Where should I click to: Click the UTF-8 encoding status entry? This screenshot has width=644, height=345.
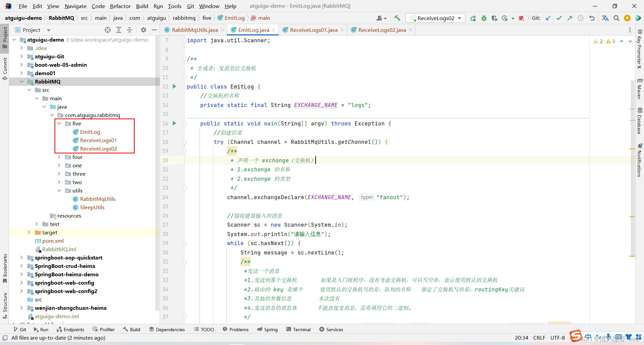[557, 338]
